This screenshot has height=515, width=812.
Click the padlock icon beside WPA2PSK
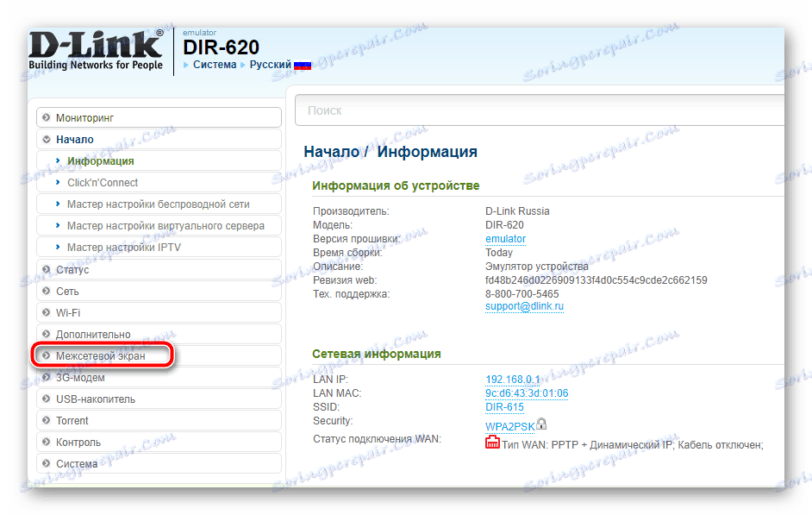pyautogui.click(x=541, y=424)
